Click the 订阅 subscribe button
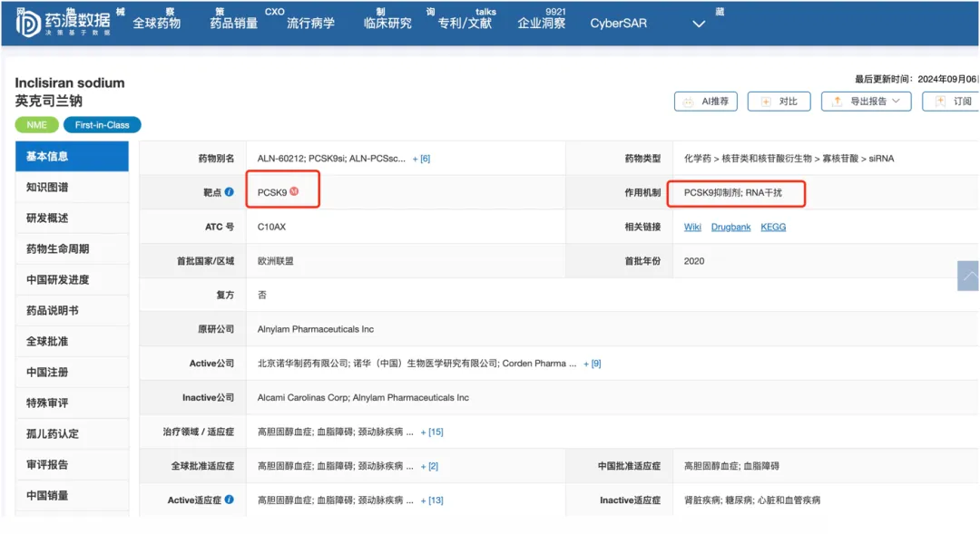 click(x=951, y=102)
